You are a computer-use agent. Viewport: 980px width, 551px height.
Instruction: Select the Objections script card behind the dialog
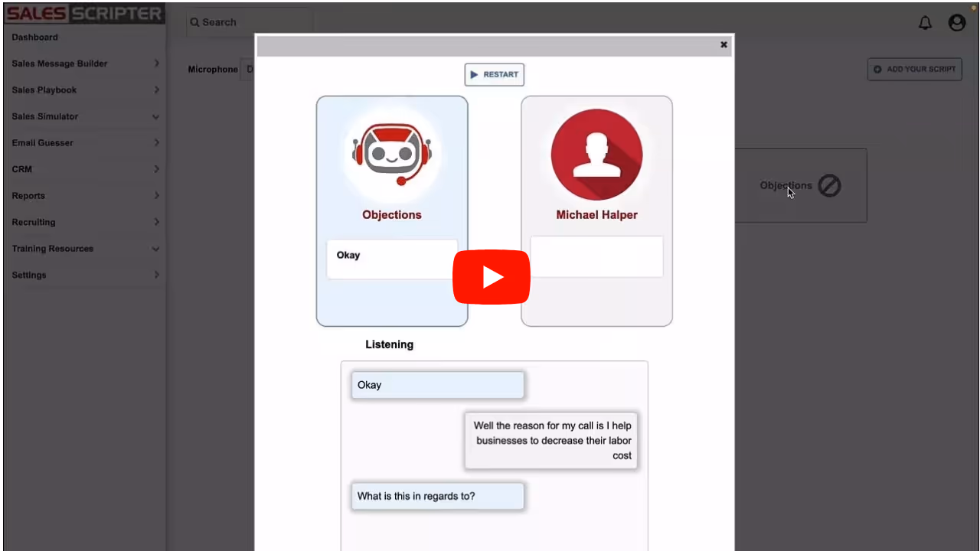point(801,185)
